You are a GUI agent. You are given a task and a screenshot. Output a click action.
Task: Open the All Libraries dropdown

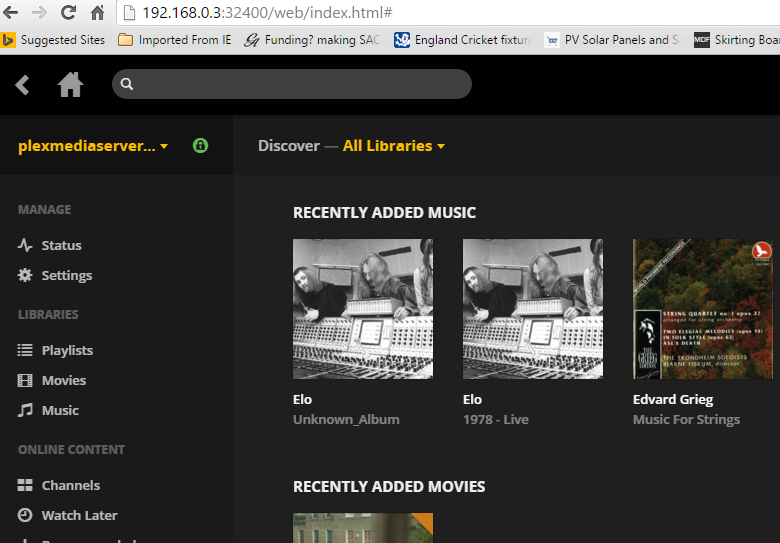[393, 146]
